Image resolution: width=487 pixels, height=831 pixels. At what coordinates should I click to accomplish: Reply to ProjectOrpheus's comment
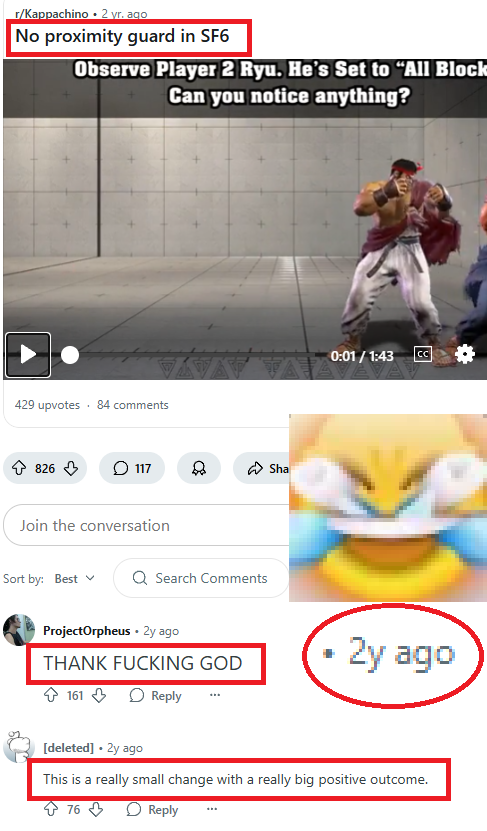(x=156, y=695)
